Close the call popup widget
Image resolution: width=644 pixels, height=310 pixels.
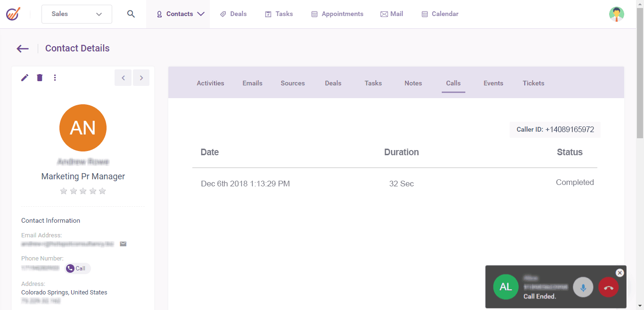point(619,273)
